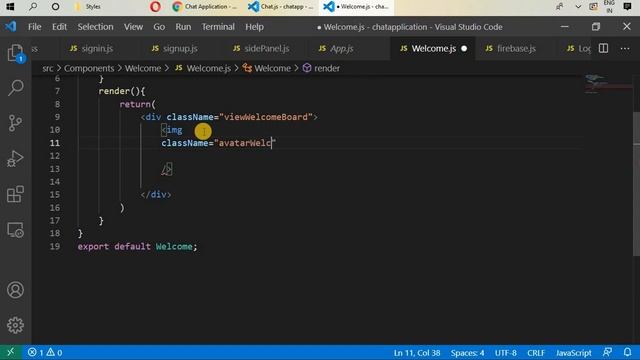Switch to the signin.js tab
640x360 pixels.
click(x=97, y=48)
